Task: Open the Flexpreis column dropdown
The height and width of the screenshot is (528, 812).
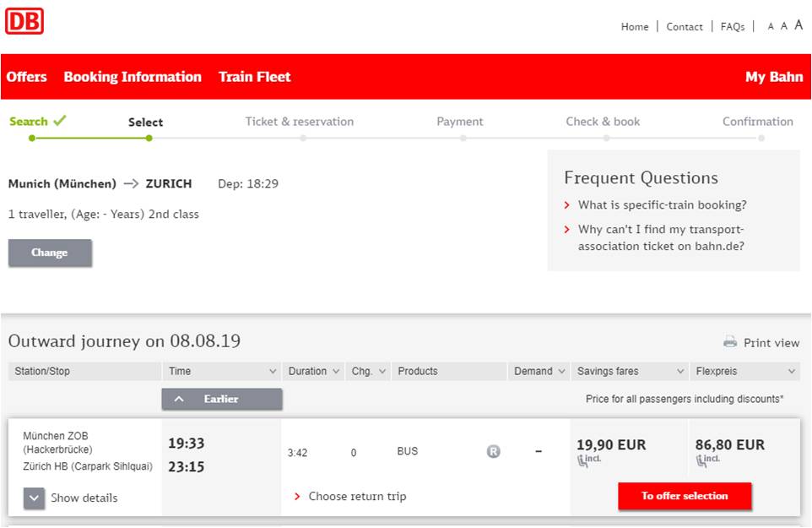Action: click(x=791, y=372)
